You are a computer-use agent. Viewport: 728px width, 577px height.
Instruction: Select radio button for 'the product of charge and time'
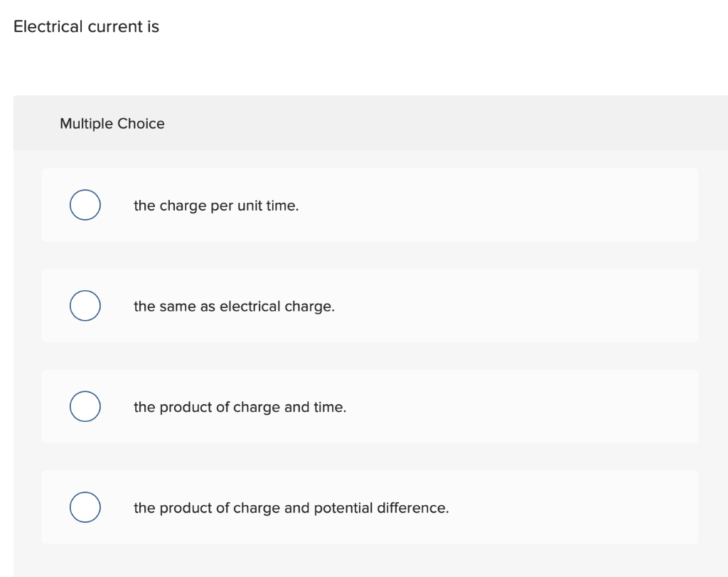click(x=85, y=406)
